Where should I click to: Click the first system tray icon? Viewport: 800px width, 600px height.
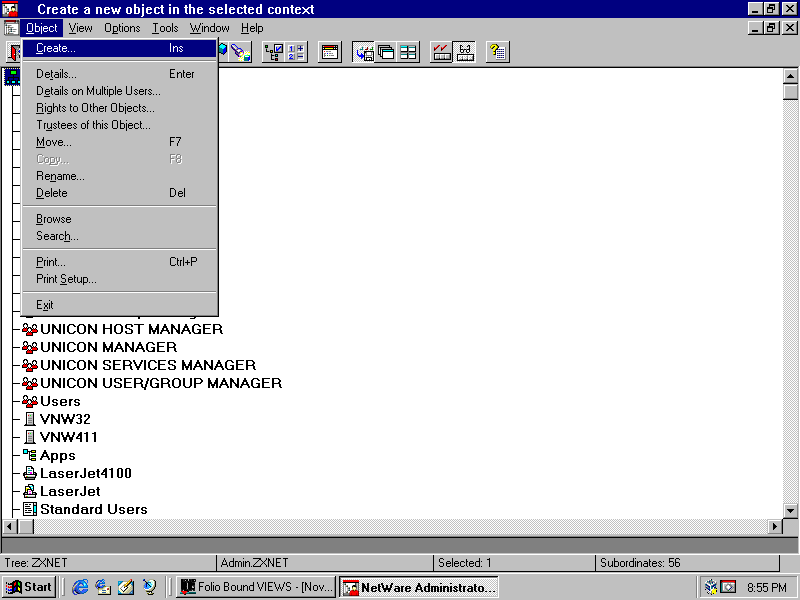pyautogui.click(x=710, y=587)
